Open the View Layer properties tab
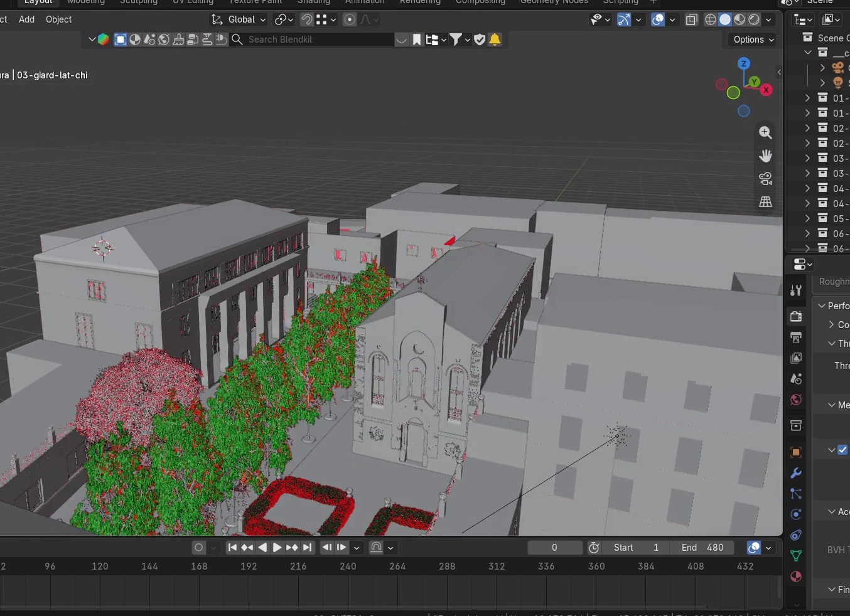 [796, 358]
